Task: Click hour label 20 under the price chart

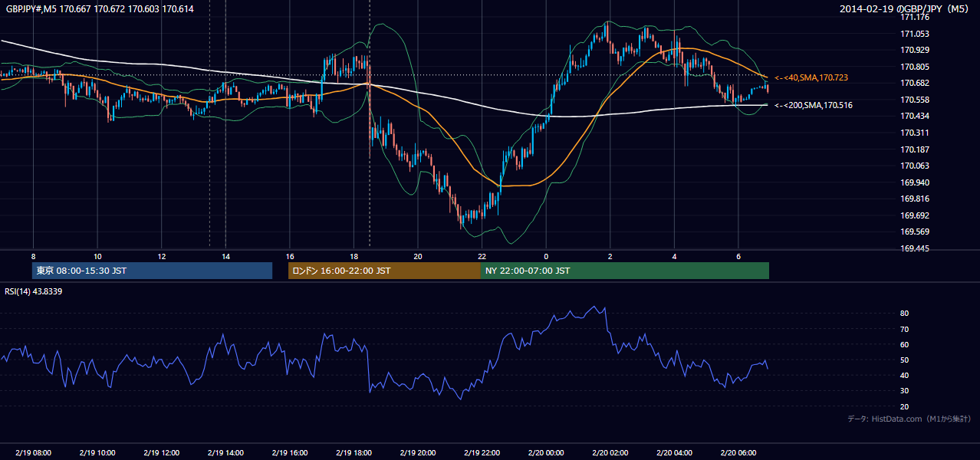Action: click(417, 256)
